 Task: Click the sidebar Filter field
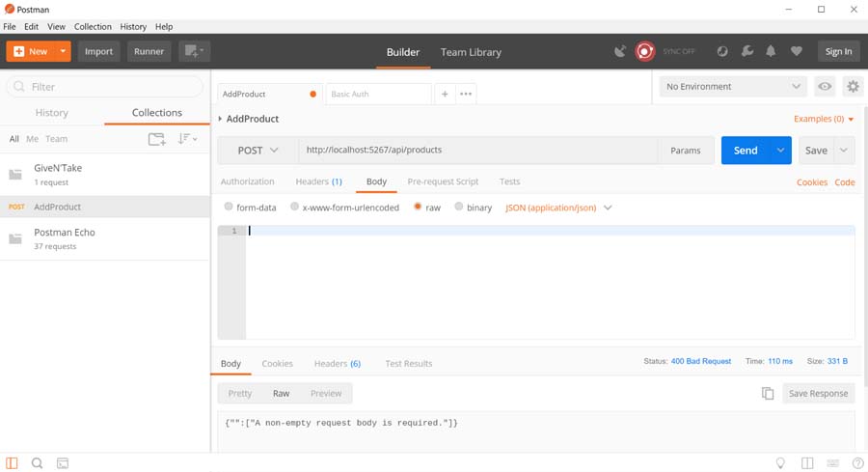105,87
